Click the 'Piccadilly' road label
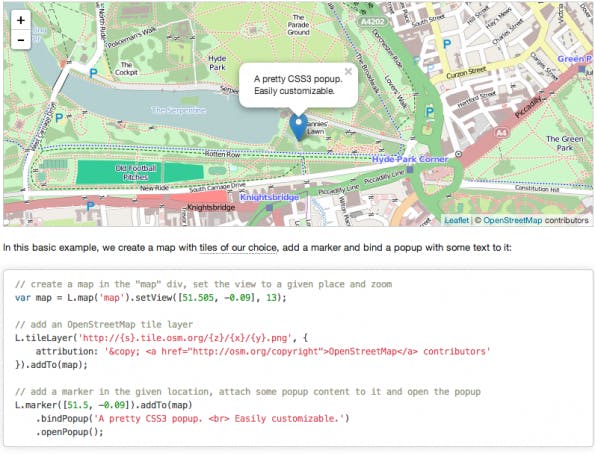Image resolution: width=595 pixels, height=456 pixels. pyautogui.click(x=529, y=107)
